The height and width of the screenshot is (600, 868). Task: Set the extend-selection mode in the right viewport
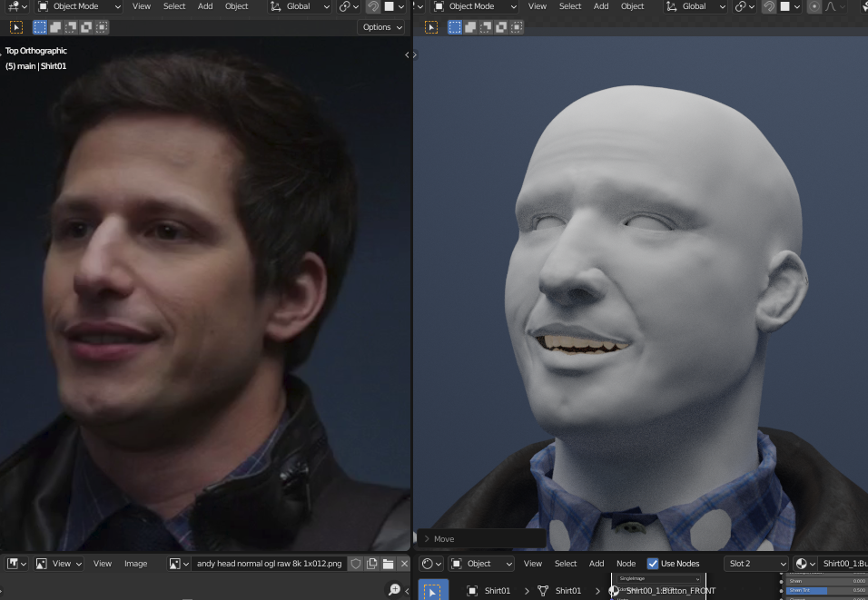(470, 27)
